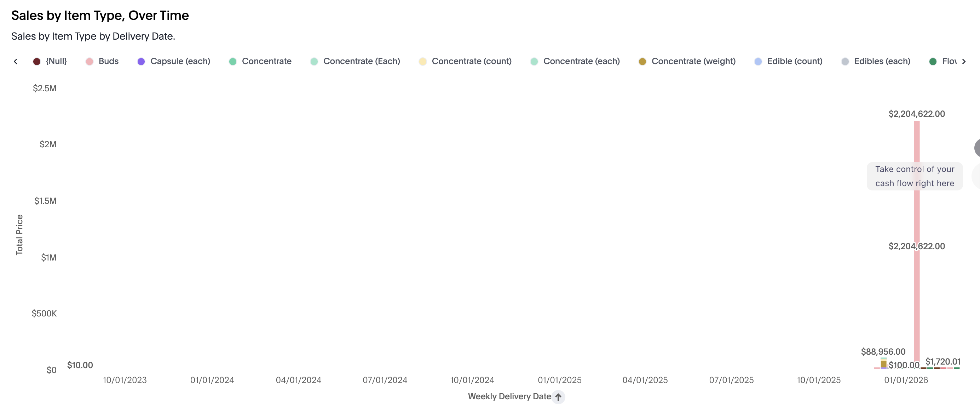Click the Take control of your cash flow tooltip
Image resolution: width=980 pixels, height=412 pixels.
point(914,176)
